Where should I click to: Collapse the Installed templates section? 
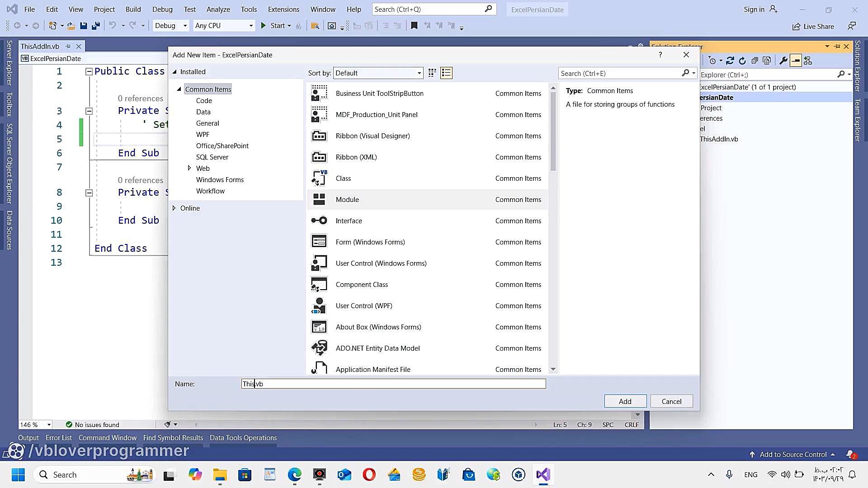pyautogui.click(x=175, y=71)
